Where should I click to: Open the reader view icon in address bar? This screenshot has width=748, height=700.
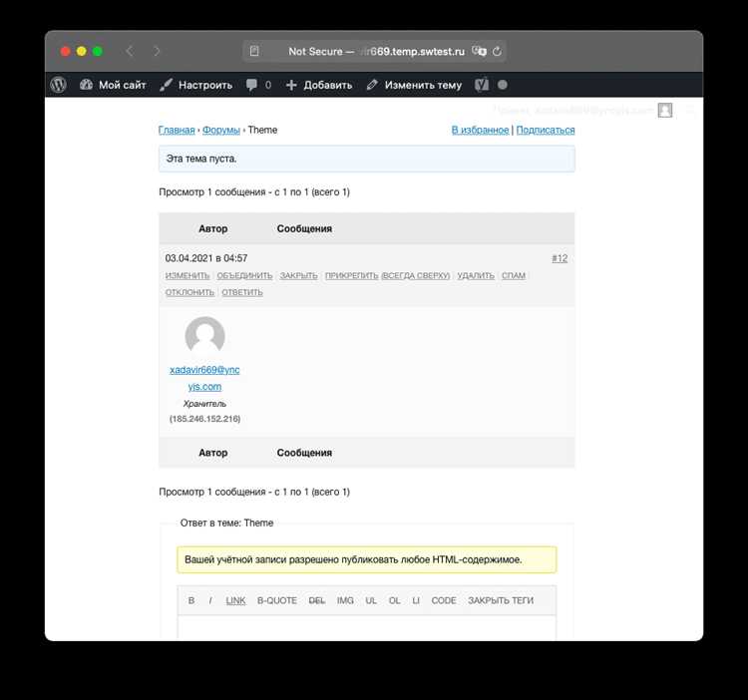point(254,51)
